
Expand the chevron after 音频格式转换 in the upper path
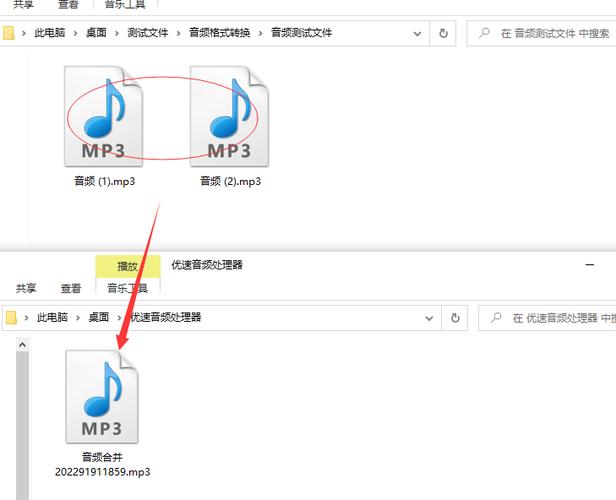click(260, 33)
